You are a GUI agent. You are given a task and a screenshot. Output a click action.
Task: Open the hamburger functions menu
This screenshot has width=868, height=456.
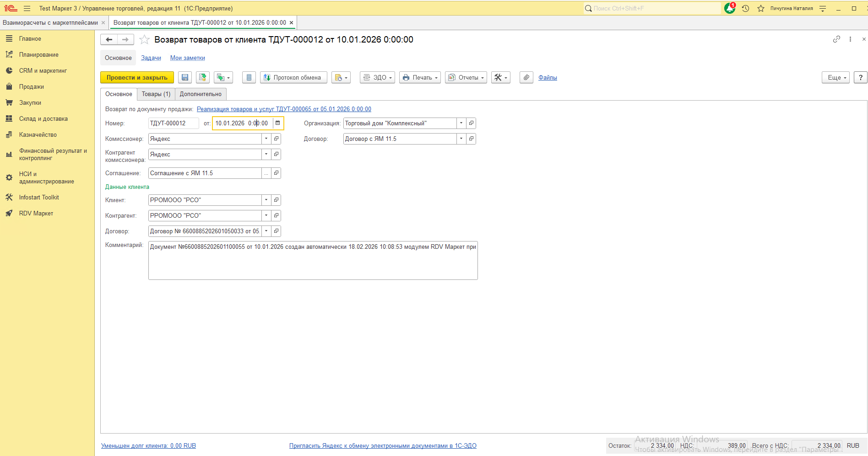tap(27, 8)
